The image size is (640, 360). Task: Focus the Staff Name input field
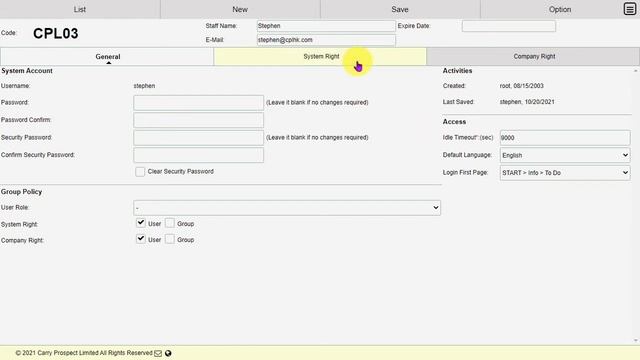(326, 26)
